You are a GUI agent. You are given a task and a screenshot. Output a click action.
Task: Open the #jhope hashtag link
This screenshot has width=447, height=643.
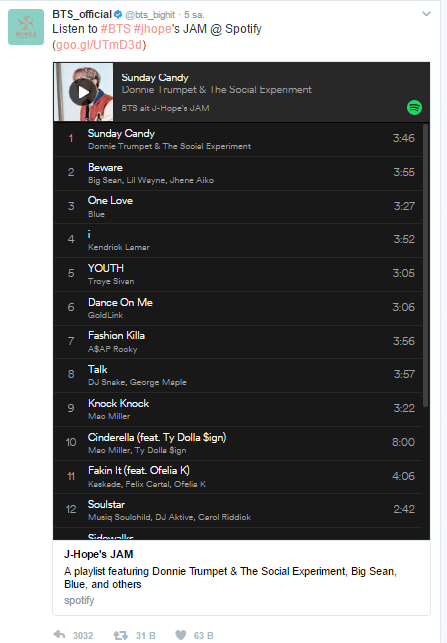click(x=153, y=29)
